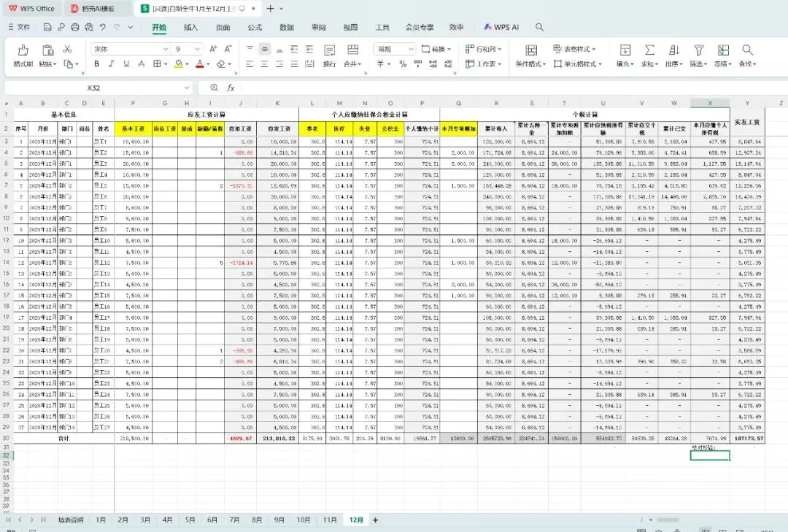Click the fx insert function icon
The image size is (788, 532).
pyautogui.click(x=230, y=88)
